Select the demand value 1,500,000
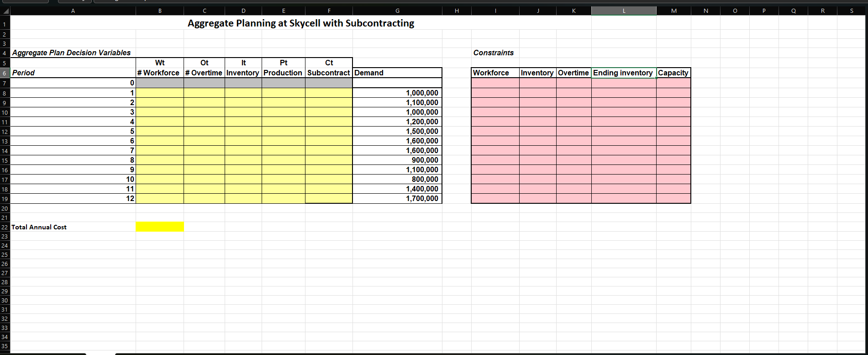The height and width of the screenshot is (355, 868). (x=397, y=131)
